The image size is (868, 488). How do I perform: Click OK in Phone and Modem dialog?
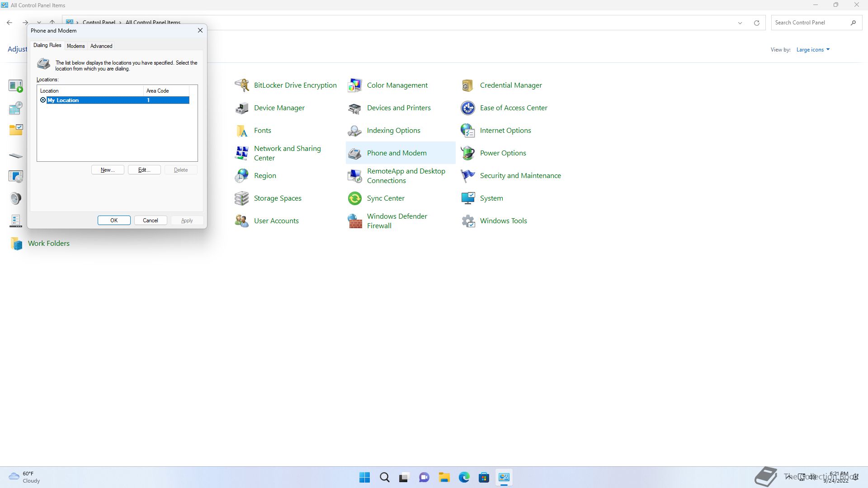point(114,221)
